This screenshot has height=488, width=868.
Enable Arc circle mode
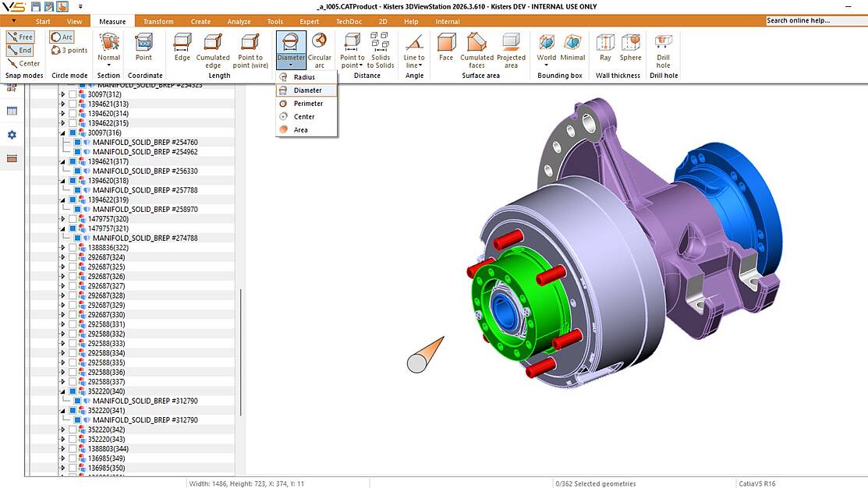click(62, 37)
